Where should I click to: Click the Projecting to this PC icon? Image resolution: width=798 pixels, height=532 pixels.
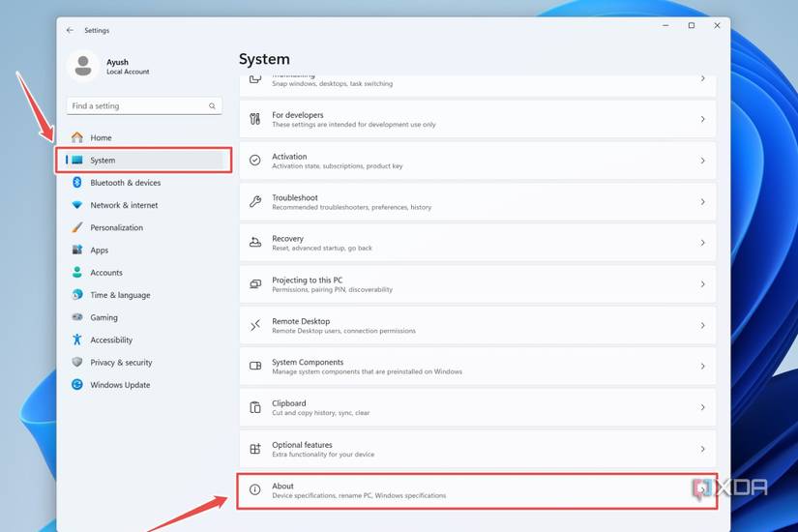(255, 284)
